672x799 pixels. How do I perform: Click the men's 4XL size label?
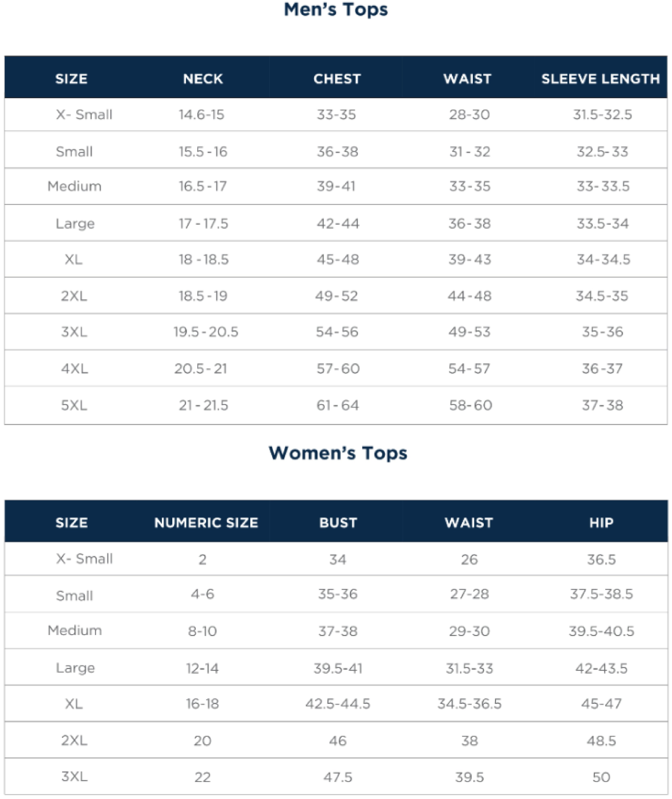click(x=75, y=369)
